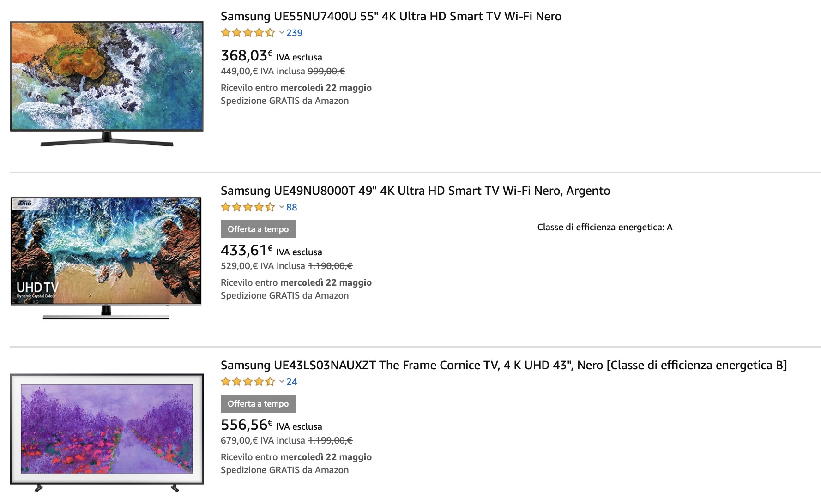Click star rating of Samsung UE49NU8000T
This screenshot has height=504, width=821.
pyautogui.click(x=248, y=207)
